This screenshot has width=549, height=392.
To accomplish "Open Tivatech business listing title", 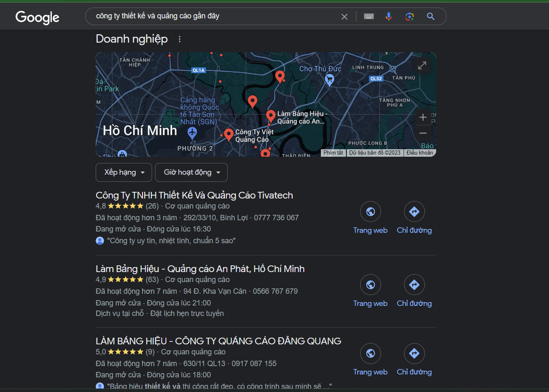I will coord(194,195).
